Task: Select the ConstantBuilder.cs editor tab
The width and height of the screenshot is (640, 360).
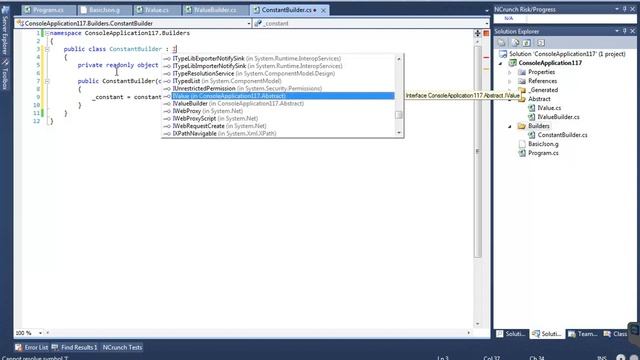Action: [x=286, y=10]
